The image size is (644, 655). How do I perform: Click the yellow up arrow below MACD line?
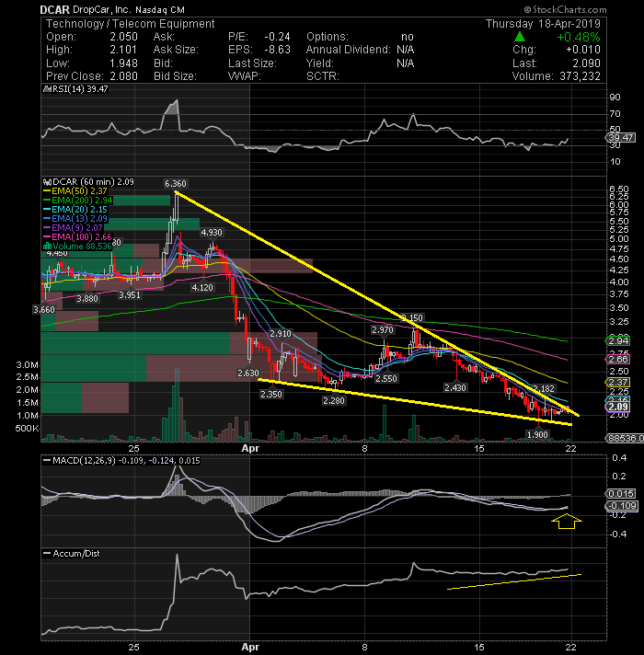[x=567, y=522]
